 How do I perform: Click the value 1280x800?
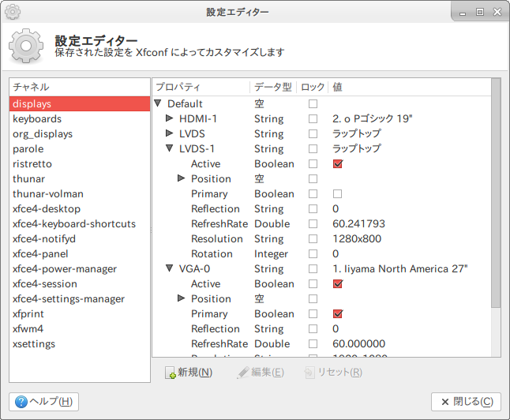[x=357, y=238]
